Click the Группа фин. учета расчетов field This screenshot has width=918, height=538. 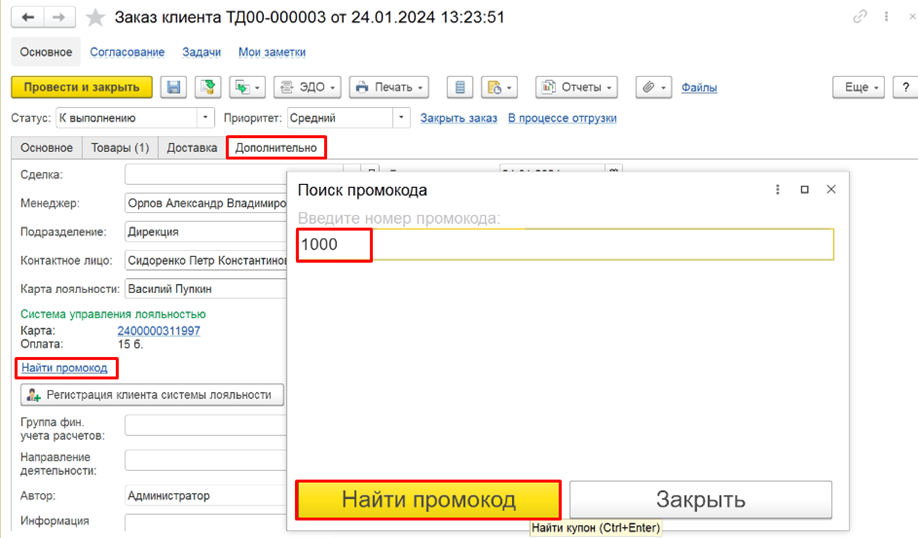coord(205,425)
